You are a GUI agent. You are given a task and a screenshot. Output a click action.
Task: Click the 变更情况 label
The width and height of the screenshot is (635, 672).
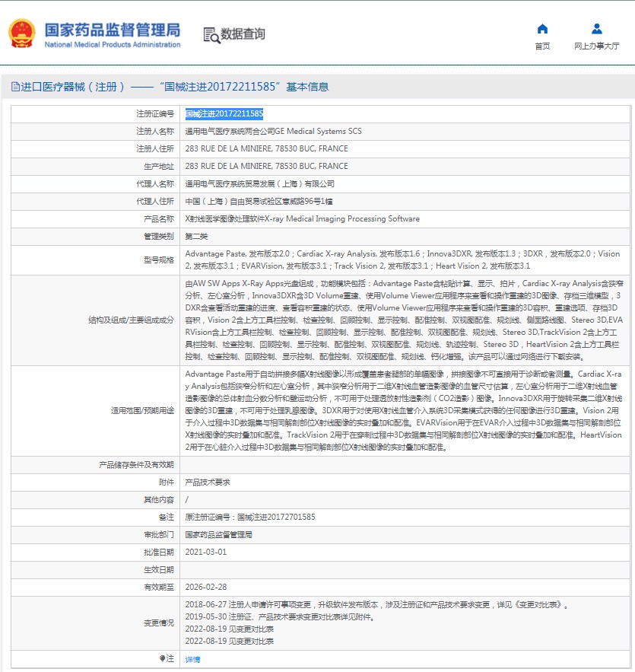click(x=158, y=623)
